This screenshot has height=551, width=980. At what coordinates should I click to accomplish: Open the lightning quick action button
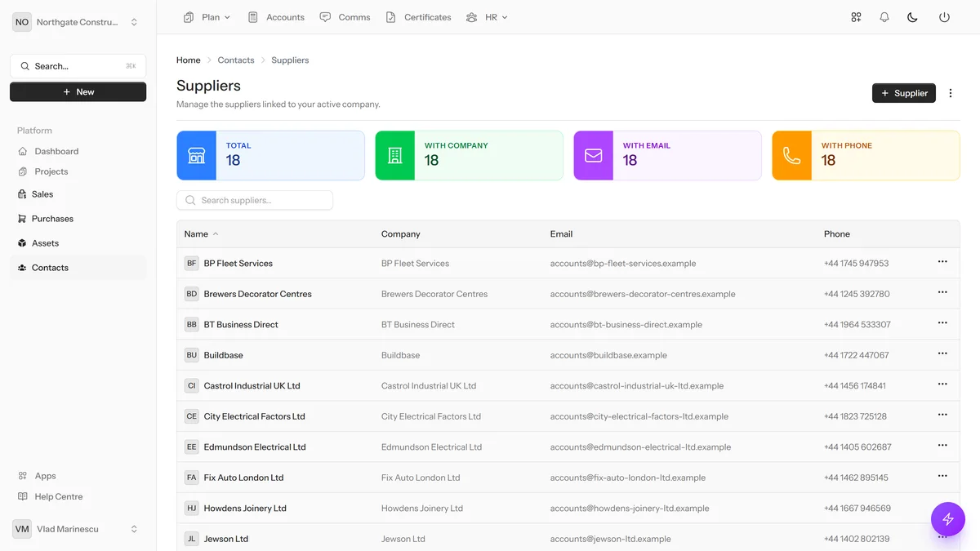948,519
